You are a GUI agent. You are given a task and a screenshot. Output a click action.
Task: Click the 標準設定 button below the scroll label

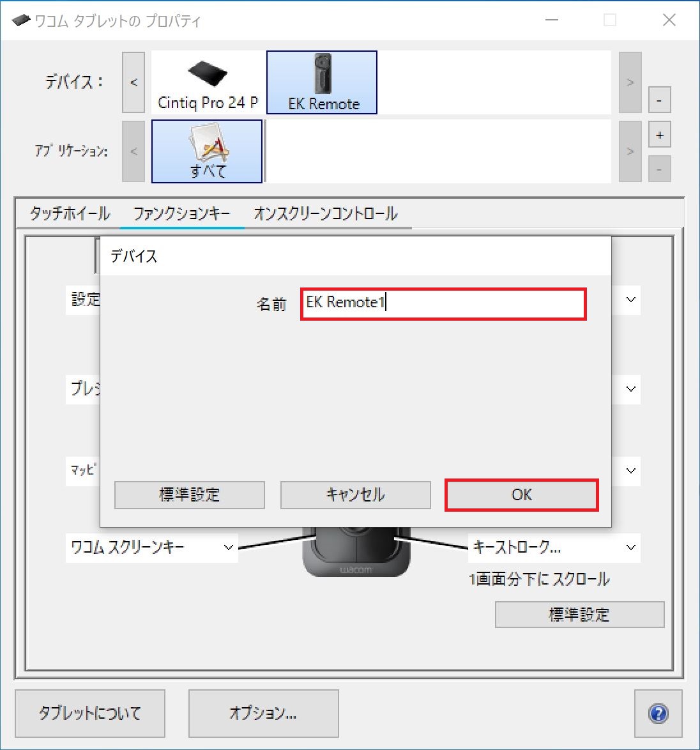point(579,615)
